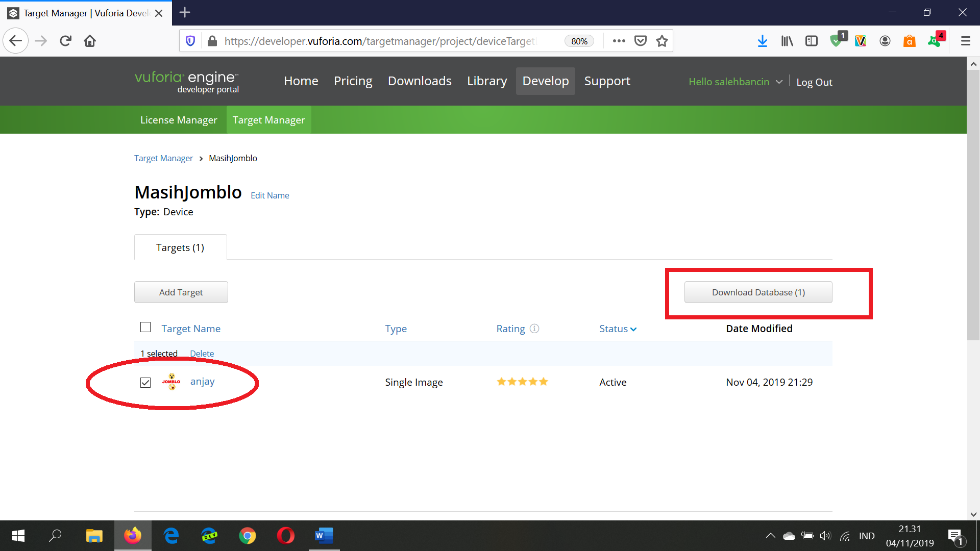Check the select-all Target Name checkbox
Viewport: 980px width, 551px height.
(145, 327)
